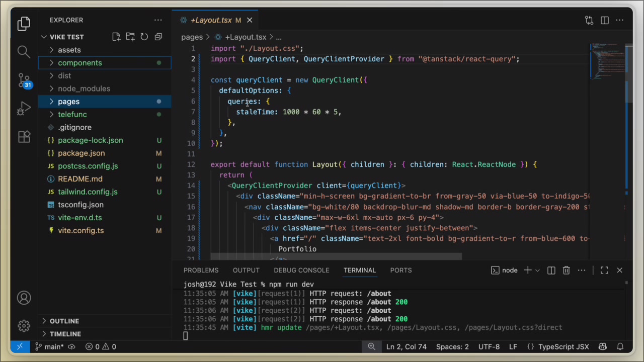Create a new file in the Explorer
Viewport: 644px width, 362px height.
point(116,37)
